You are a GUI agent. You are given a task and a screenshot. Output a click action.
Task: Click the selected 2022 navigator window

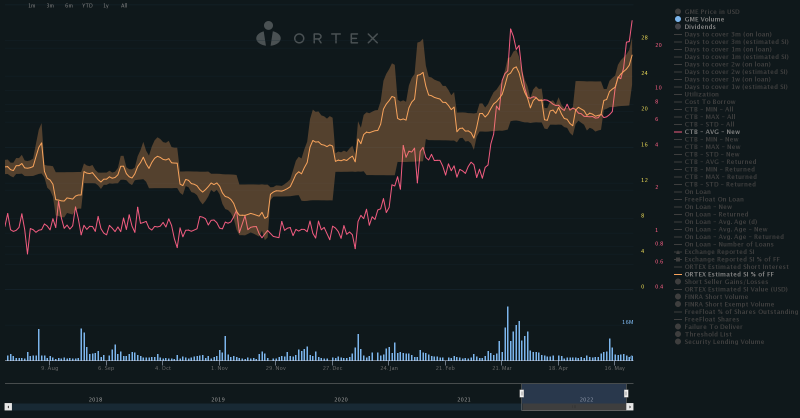click(x=573, y=394)
